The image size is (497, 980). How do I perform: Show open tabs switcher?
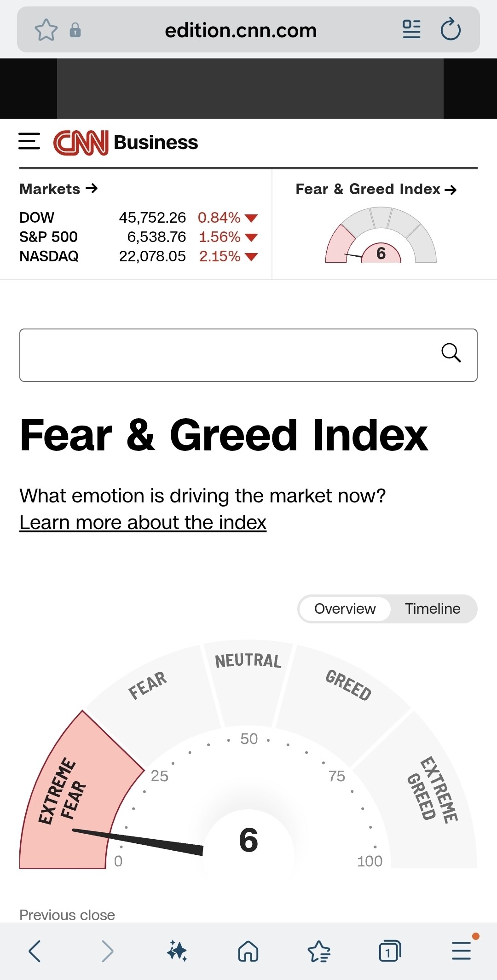point(390,951)
